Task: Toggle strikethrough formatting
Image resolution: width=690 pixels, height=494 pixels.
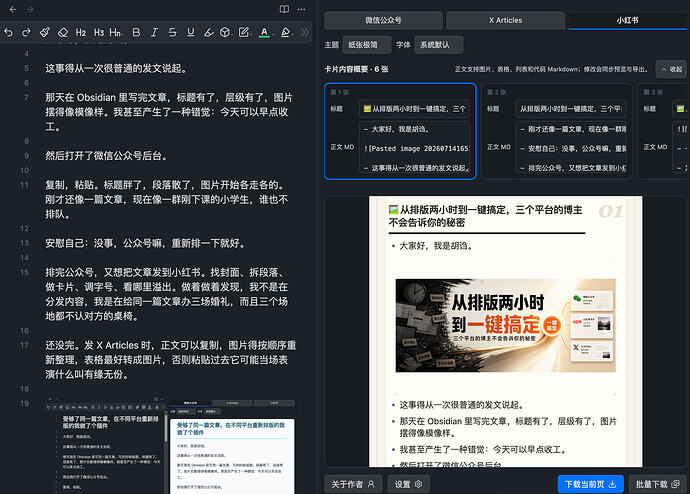Action: (x=172, y=32)
